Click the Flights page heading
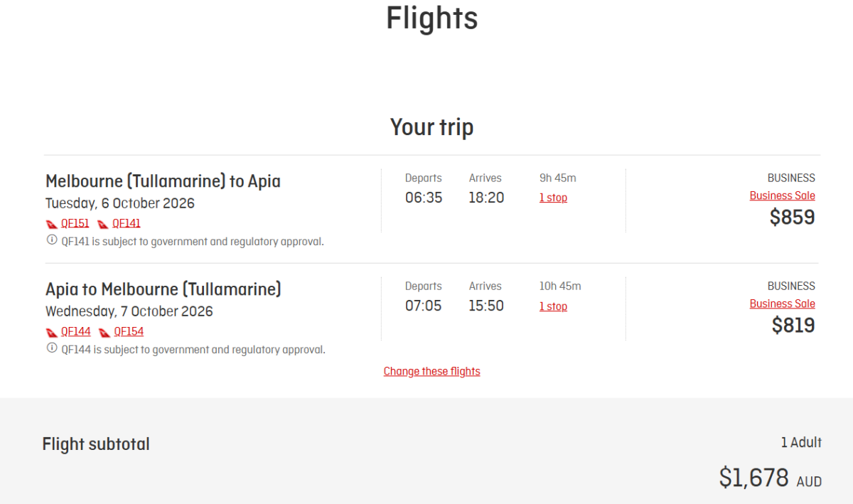Viewport: 853px width, 504px height. [431, 18]
